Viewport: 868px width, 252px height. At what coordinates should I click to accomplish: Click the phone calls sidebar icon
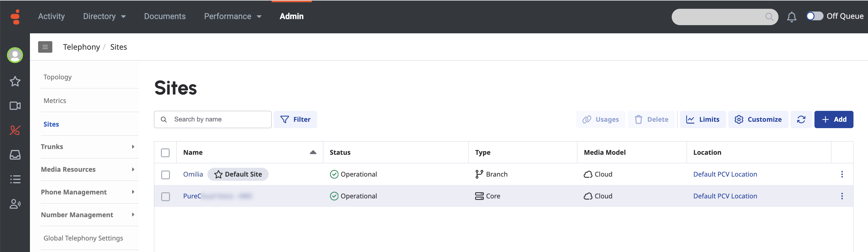pos(15,130)
